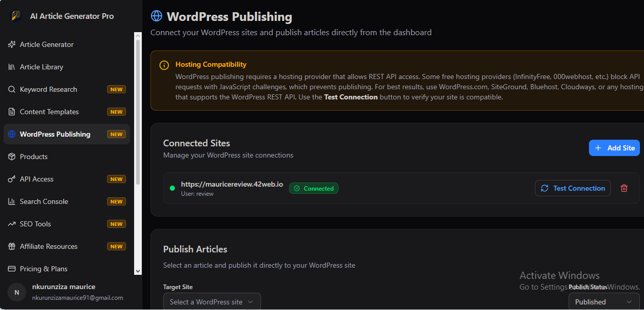Click the Add Site button

614,148
